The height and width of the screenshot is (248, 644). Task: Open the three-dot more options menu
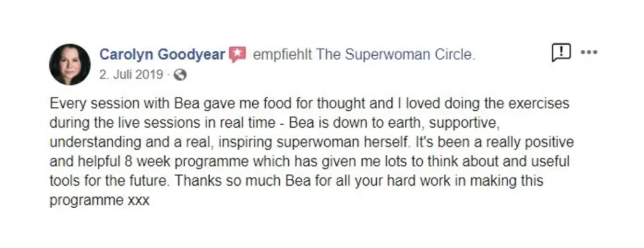(589, 52)
